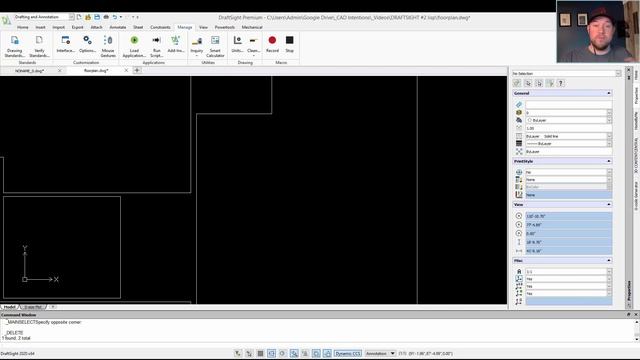The height and width of the screenshot is (360, 640).
Task: Collapse the General section in Properties
Action: coord(609,93)
